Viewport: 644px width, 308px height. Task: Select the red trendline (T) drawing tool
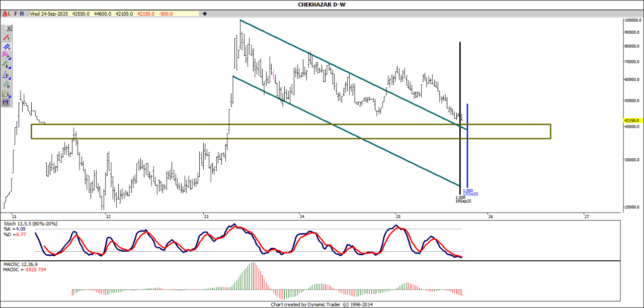click(7, 38)
